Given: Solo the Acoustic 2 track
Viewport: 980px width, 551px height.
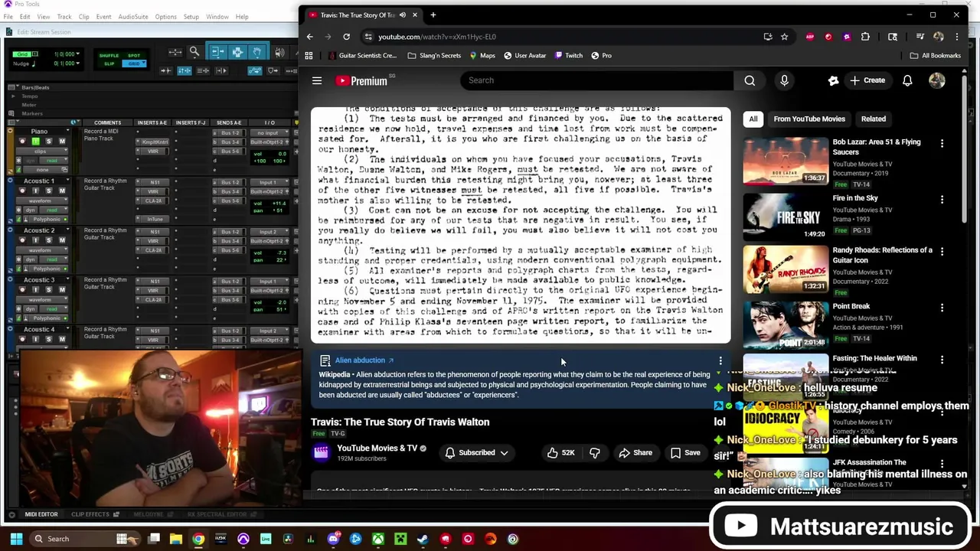Looking at the screenshot, I should (49, 240).
